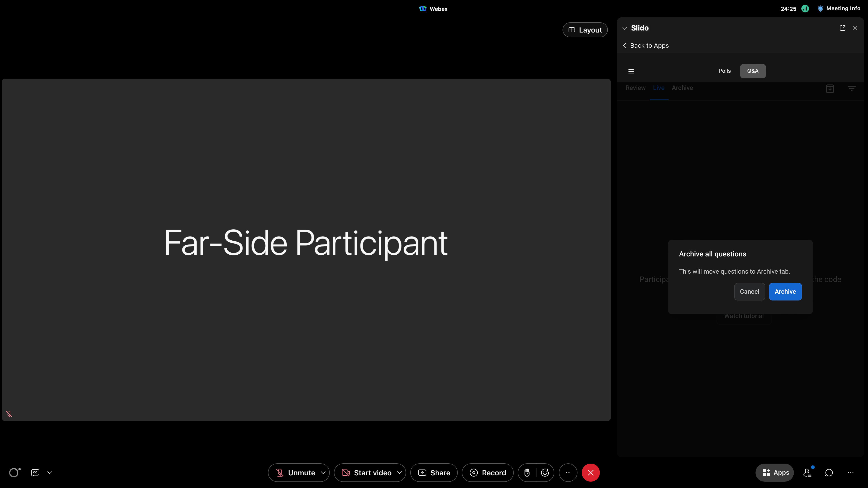Select the Polls tab in Slido

(724, 71)
